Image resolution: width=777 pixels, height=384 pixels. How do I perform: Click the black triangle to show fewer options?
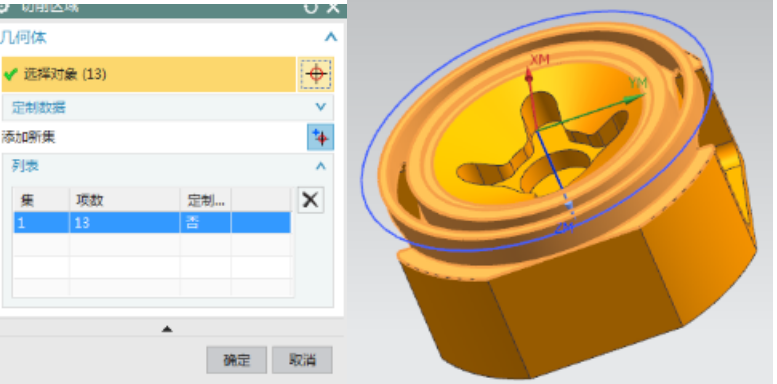point(167,329)
